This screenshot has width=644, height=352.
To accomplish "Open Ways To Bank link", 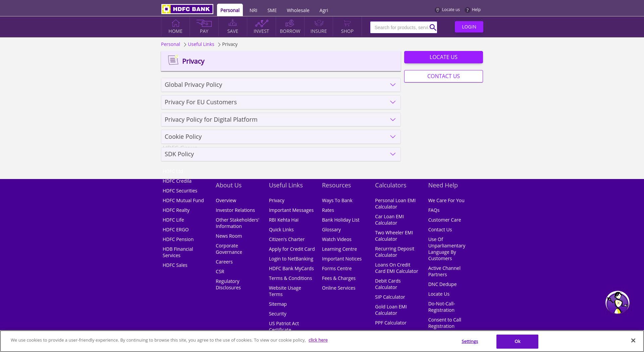I will coord(337,200).
